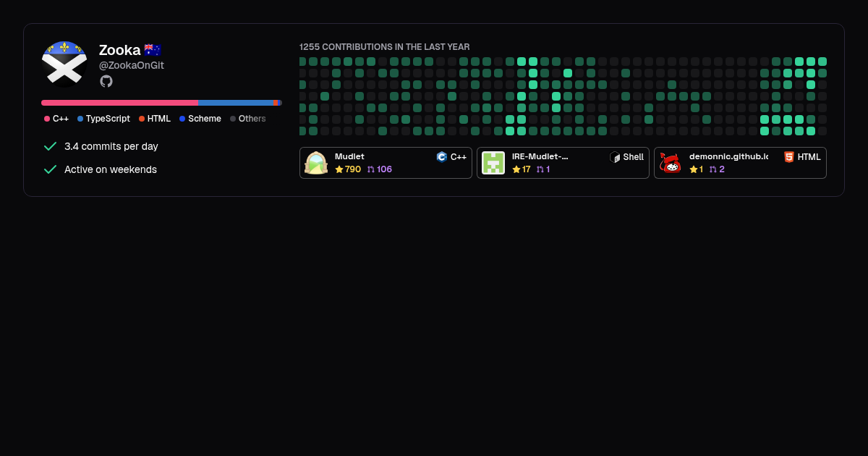The height and width of the screenshot is (456, 868).
Task: Open the Mudlet repository avatar icon
Action: click(316, 163)
